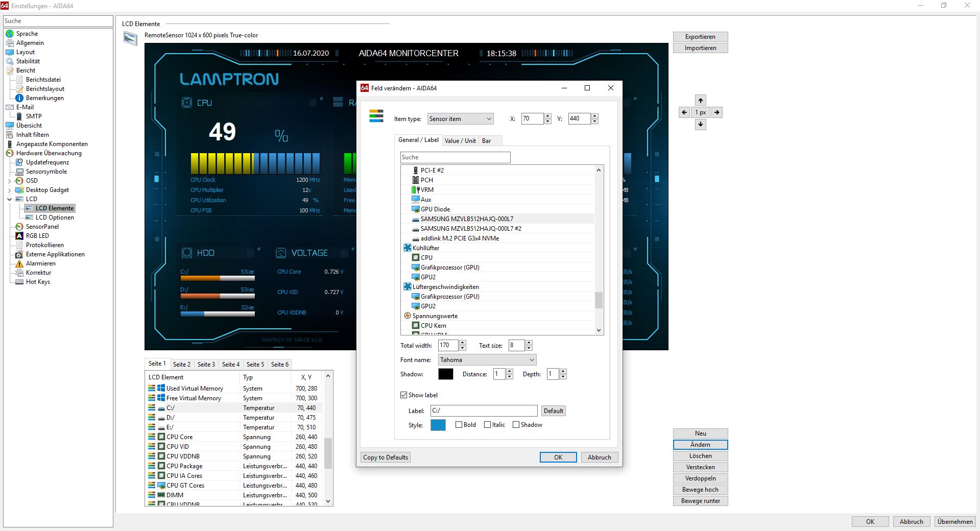Click the Used Virtual Memory Windows icon

click(161, 389)
